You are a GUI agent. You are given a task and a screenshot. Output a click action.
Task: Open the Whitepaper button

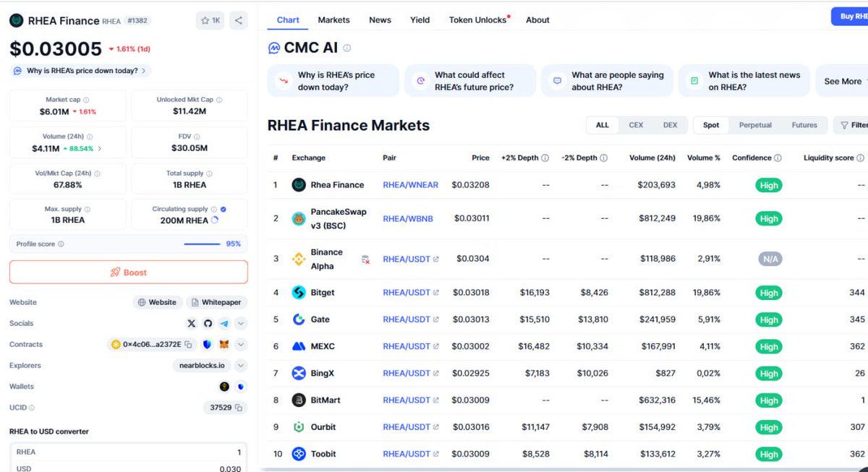point(216,302)
